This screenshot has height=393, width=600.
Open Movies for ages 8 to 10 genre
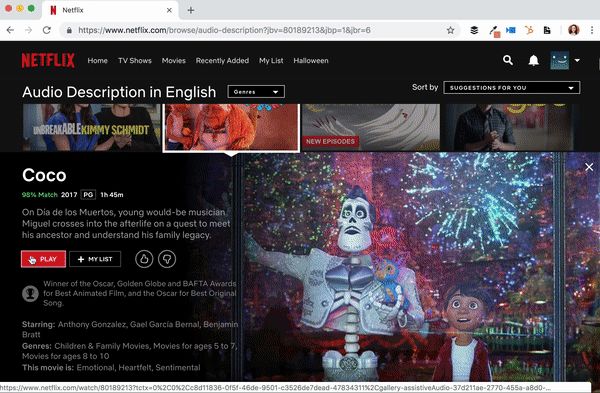[65, 356]
